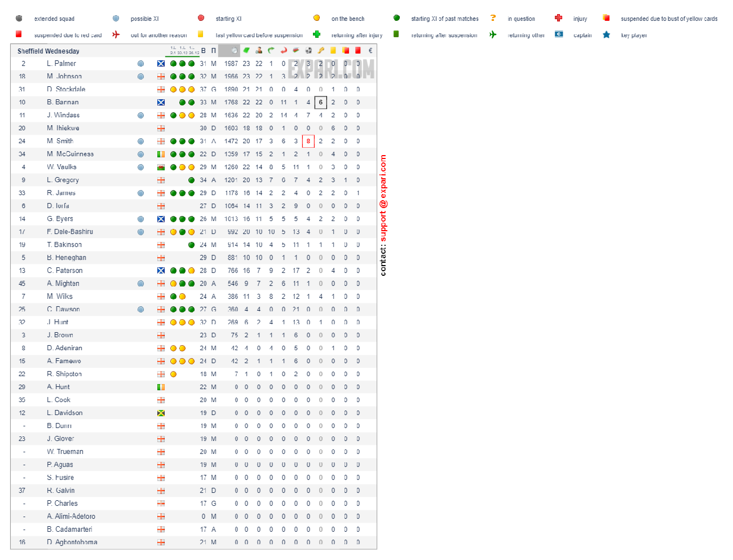Click the support@expari.com contact link
The width and height of the screenshot is (733, 560).
point(383,198)
